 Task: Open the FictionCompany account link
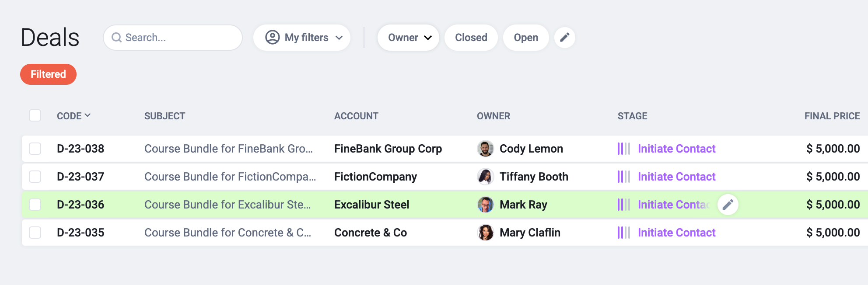tap(375, 177)
